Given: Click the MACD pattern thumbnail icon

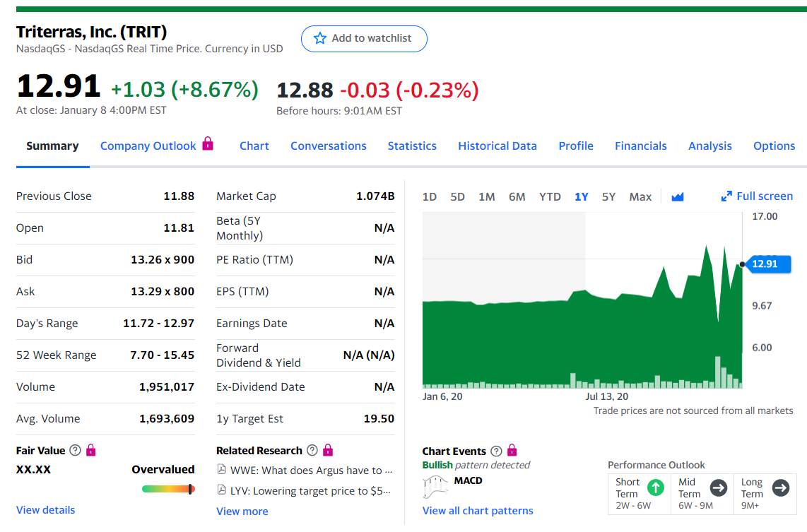Looking at the screenshot, I should (x=435, y=487).
